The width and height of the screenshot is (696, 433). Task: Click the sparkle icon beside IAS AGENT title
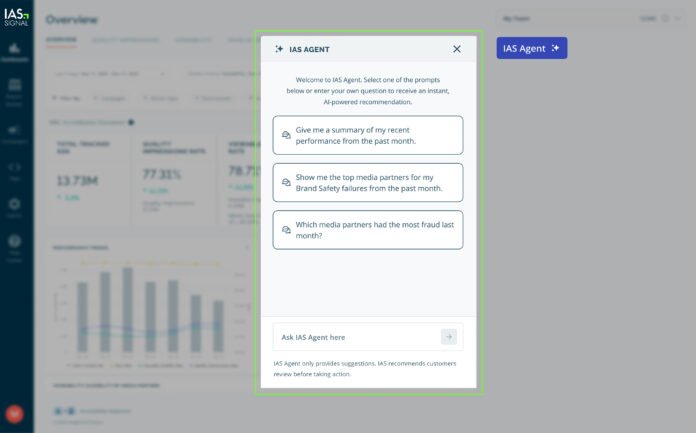(279, 49)
